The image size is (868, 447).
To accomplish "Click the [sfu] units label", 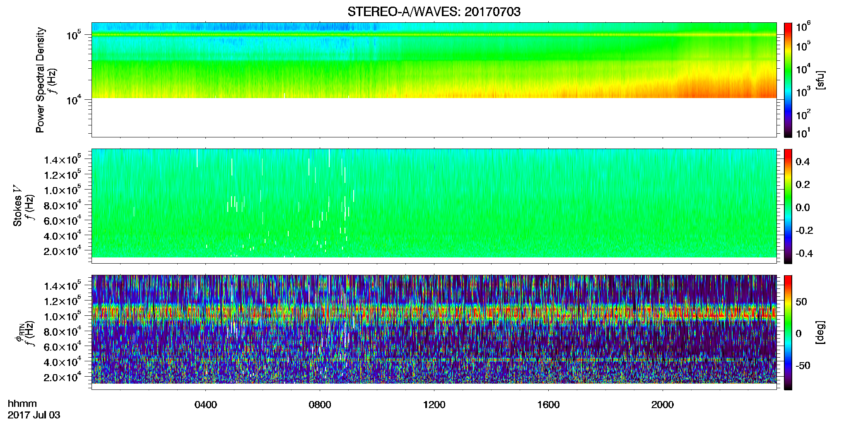I will click(820, 80).
